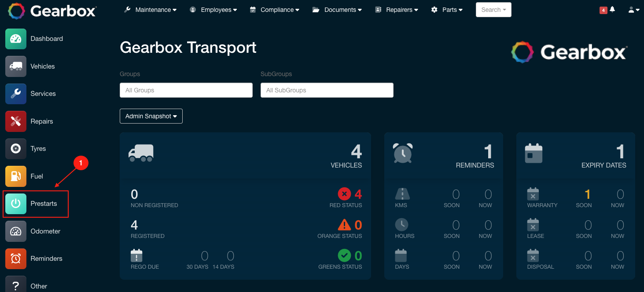Open the All Groups selector

pos(186,90)
